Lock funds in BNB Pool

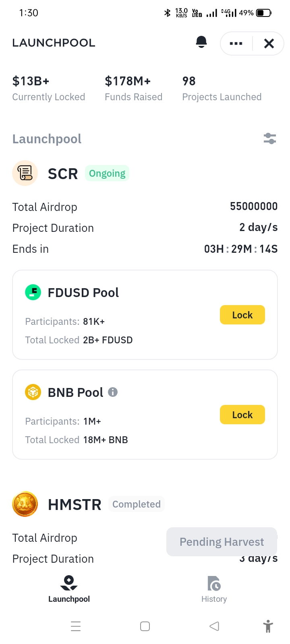[242, 415]
